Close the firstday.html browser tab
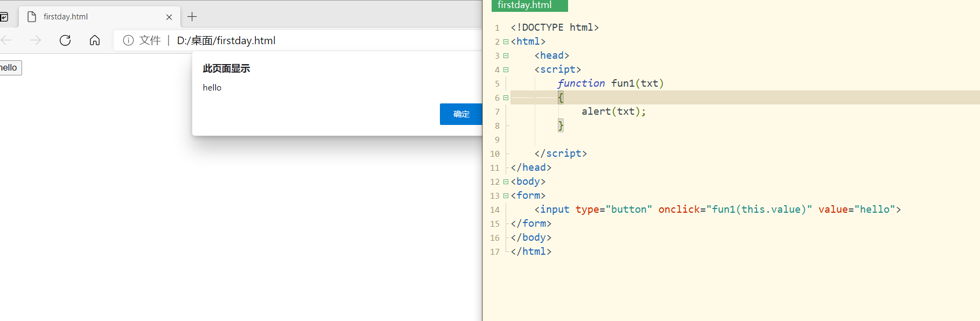Screen dimensions: 980x321 click(169, 17)
